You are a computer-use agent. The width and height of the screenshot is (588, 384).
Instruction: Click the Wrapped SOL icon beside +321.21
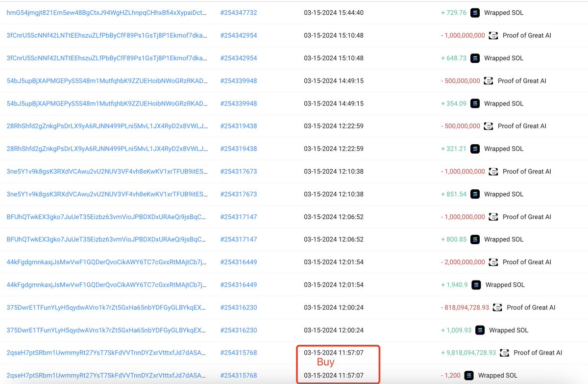tap(475, 149)
